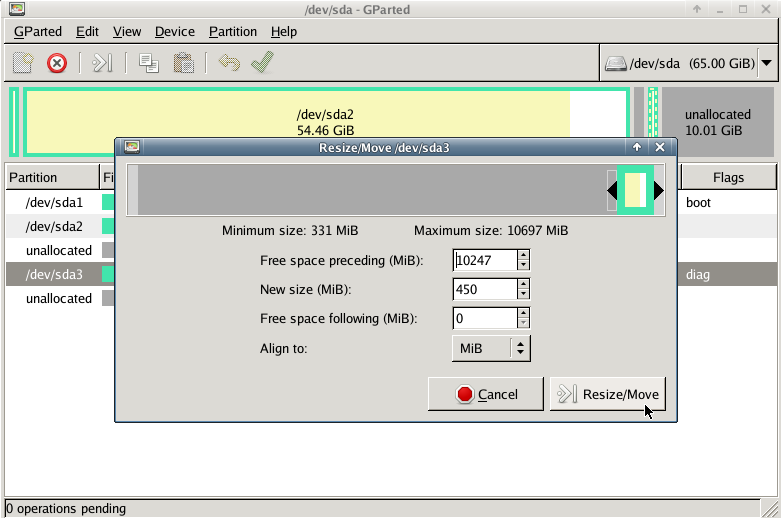781x518 pixels.
Task: Click the New partition toolbar icon
Action: (x=23, y=63)
